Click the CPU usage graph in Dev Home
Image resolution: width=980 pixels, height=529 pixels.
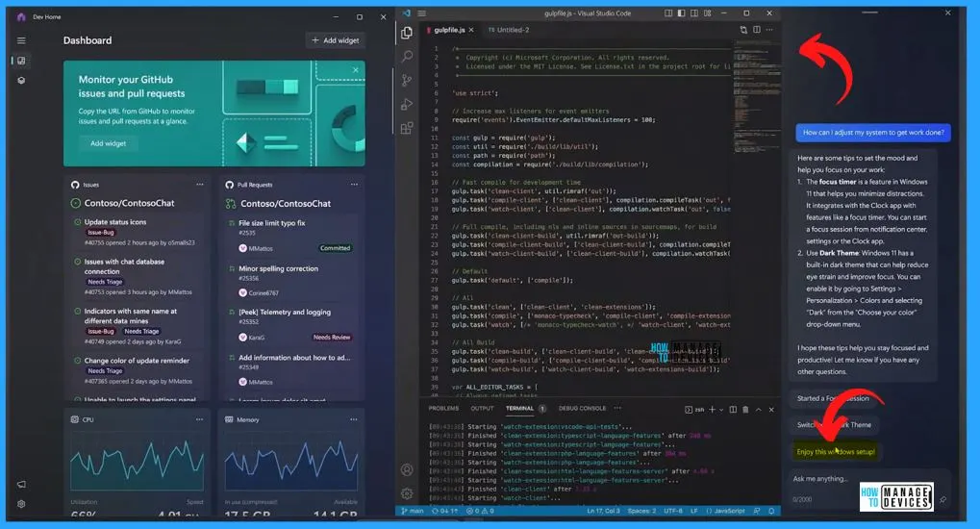[137, 464]
